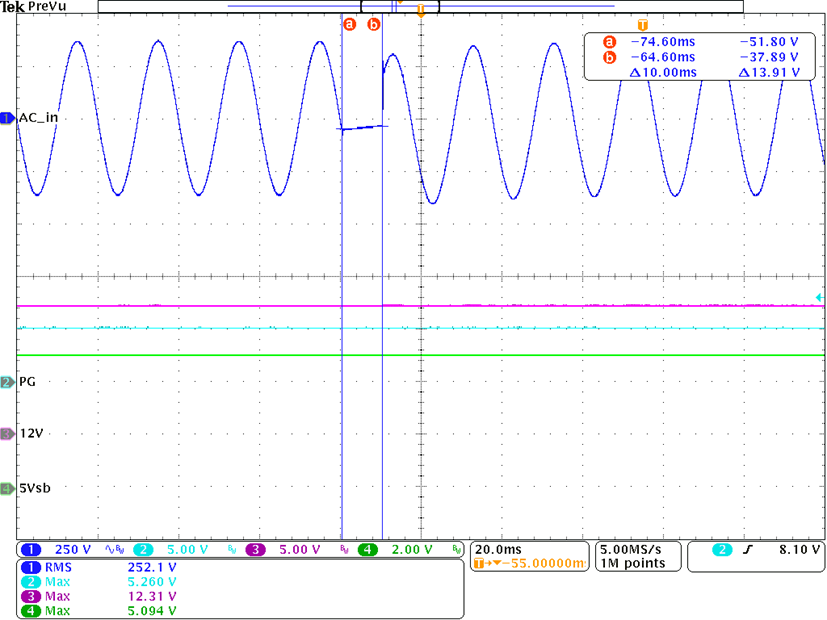Click the trigger delay value -55.00000ms
The width and height of the screenshot is (827, 620).
(534, 564)
